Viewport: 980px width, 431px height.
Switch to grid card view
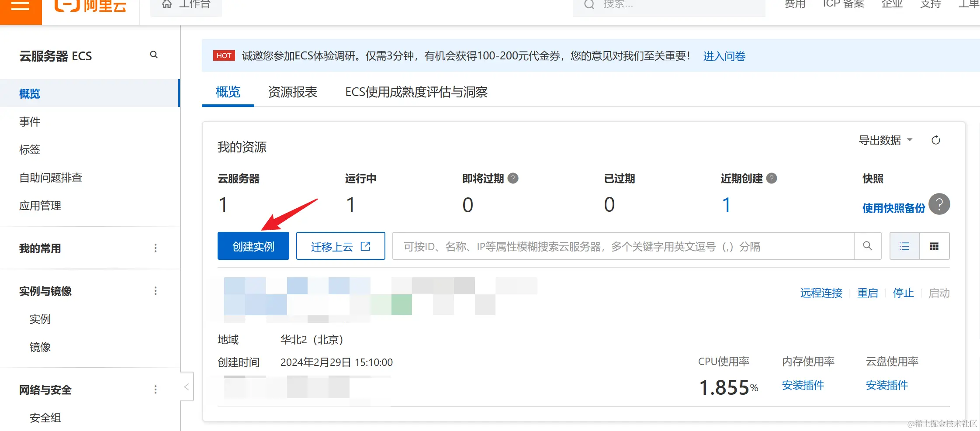[x=934, y=246]
